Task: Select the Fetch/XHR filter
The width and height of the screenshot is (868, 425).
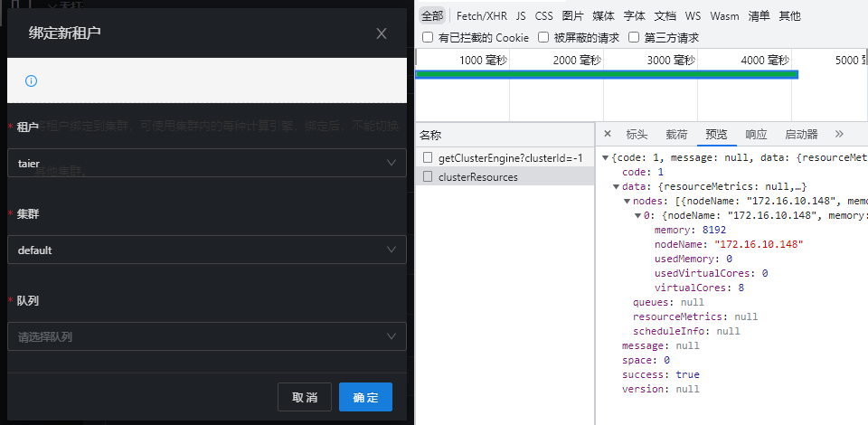Action: coord(482,16)
